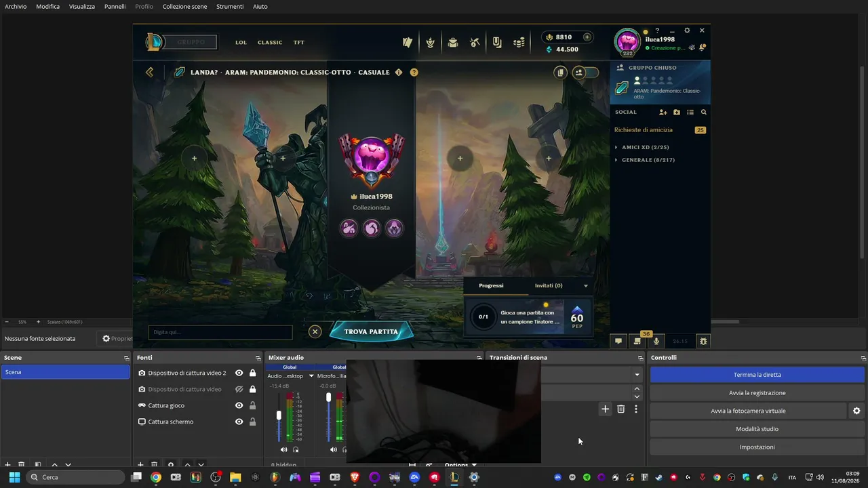Open the Audio desktop channel dropdown arrow

click(311, 375)
